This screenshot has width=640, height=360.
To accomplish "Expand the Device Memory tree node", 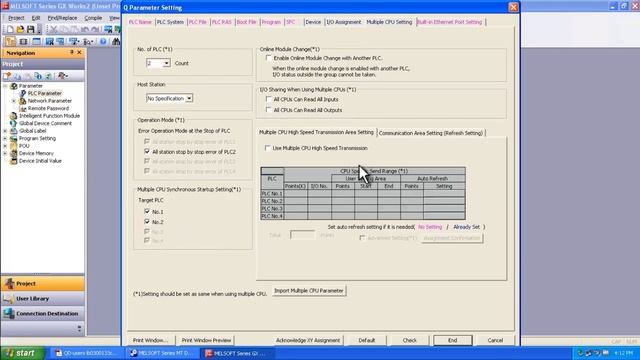I will tap(5, 153).
